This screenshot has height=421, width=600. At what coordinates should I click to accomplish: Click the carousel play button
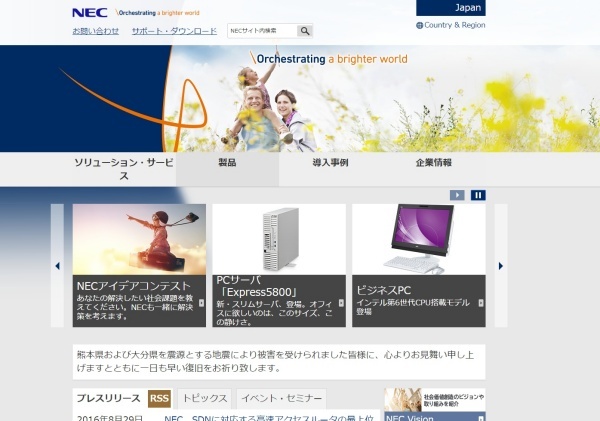[457, 195]
